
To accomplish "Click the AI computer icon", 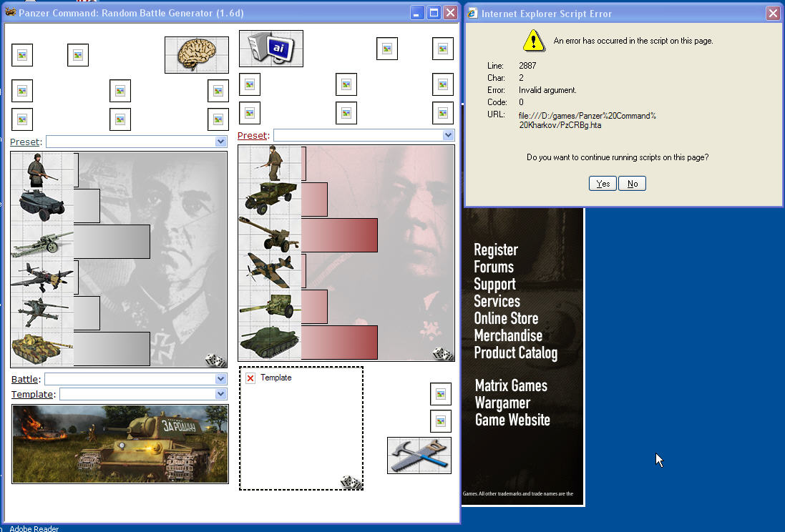I will 270,49.
